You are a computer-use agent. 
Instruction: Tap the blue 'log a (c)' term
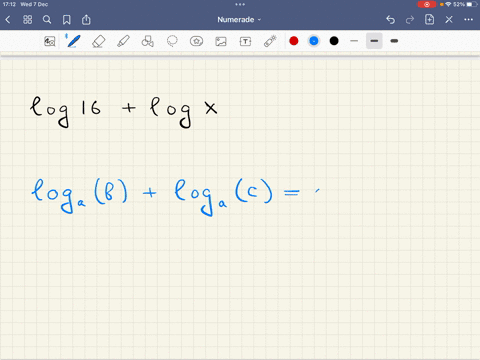(x=224, y=197)
